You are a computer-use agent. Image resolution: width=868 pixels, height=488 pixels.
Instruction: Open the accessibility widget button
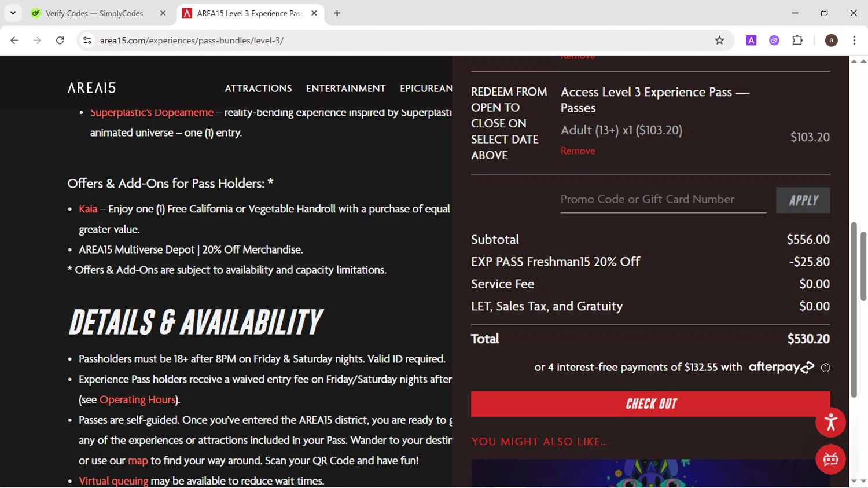[830, 423]
